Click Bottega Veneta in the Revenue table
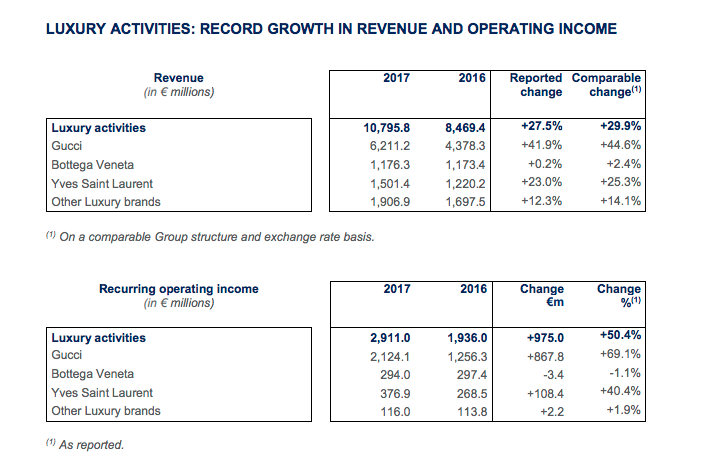The height and width of the screenshot is (472, 710). tap(92, 165)
